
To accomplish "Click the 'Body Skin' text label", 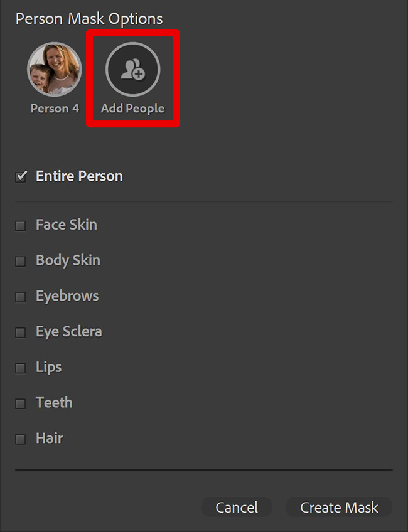I will [x=68, y=260].
